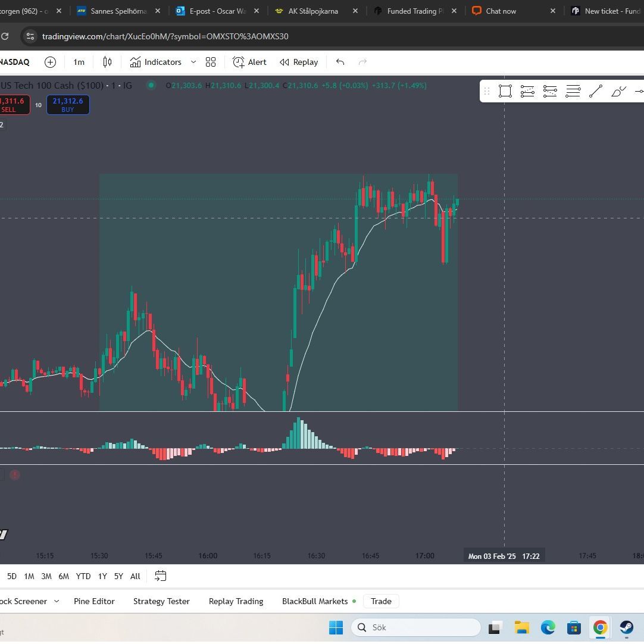This screenshot has height=644, width=644.
Task: Select the horizontal lines drawing tool
Action: pos(573,91)
